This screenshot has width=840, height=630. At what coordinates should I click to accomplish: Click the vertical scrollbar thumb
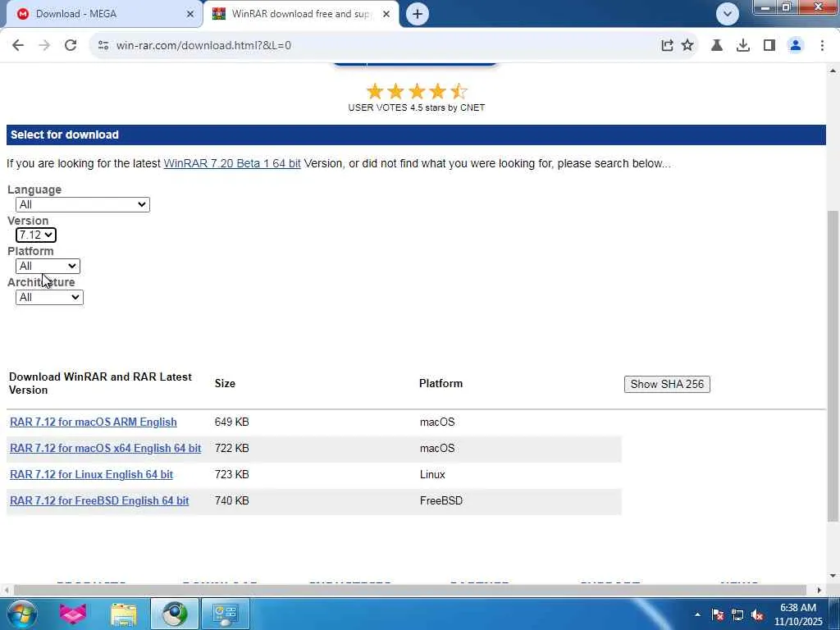click(833, 366)
